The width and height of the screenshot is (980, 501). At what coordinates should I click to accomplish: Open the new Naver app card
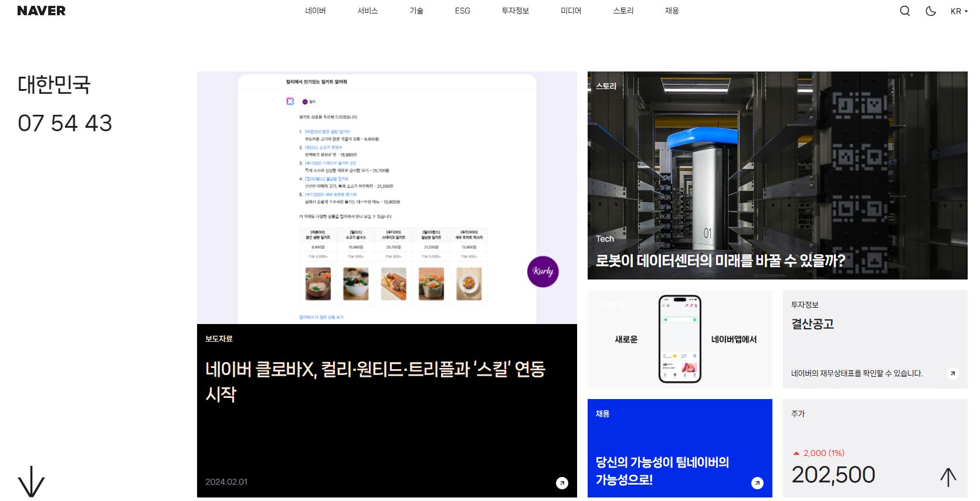[680, 339]
